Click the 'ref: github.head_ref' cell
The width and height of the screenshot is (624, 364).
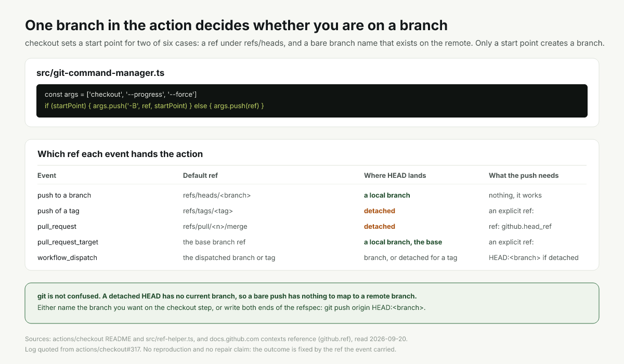[521, 226]
